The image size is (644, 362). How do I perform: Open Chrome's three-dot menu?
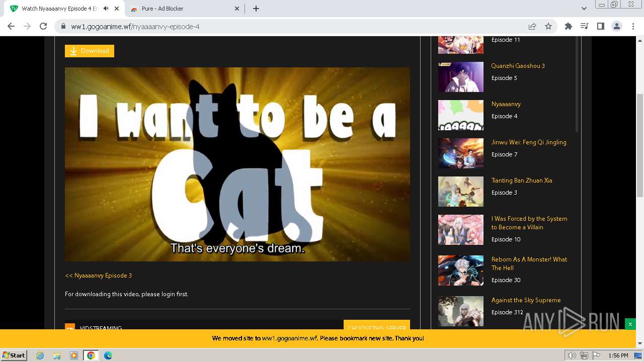click(x=633, y=26)
